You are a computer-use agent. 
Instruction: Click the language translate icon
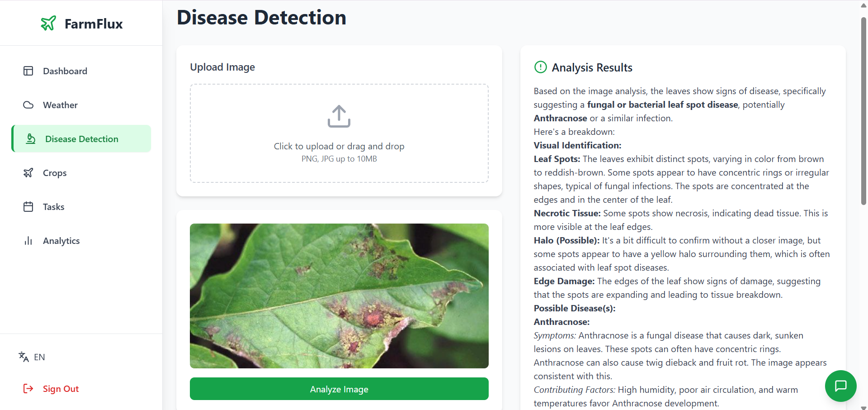point(24,357)
